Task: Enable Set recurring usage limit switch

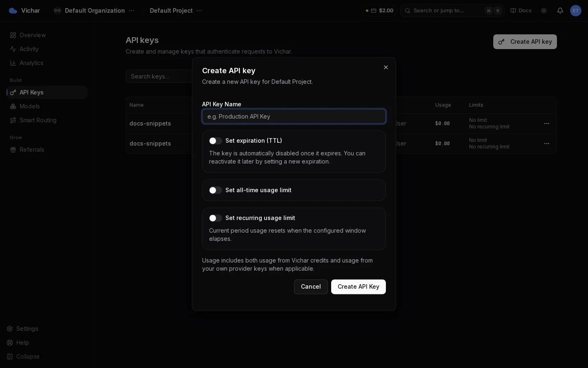Action: pos(216,218)
